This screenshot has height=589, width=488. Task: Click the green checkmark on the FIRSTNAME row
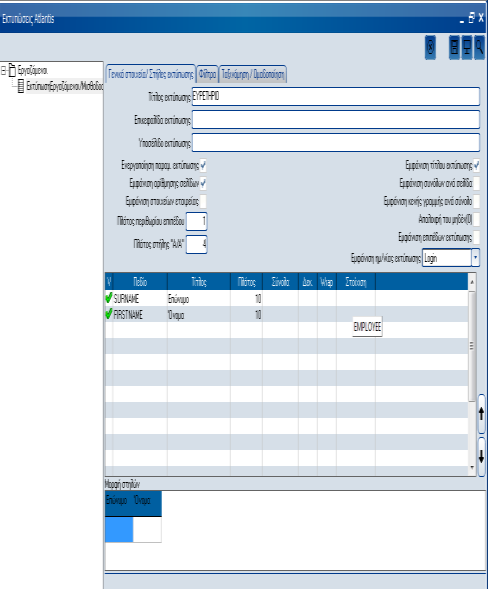(x=109, y=314)
